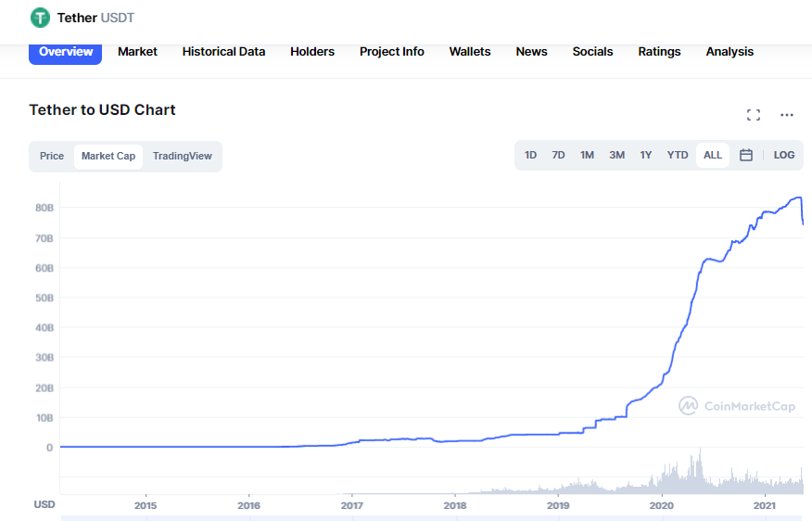Screen dimensions: 812x521
Task: Open the calendar date range picker
Action: click(745, 155)
